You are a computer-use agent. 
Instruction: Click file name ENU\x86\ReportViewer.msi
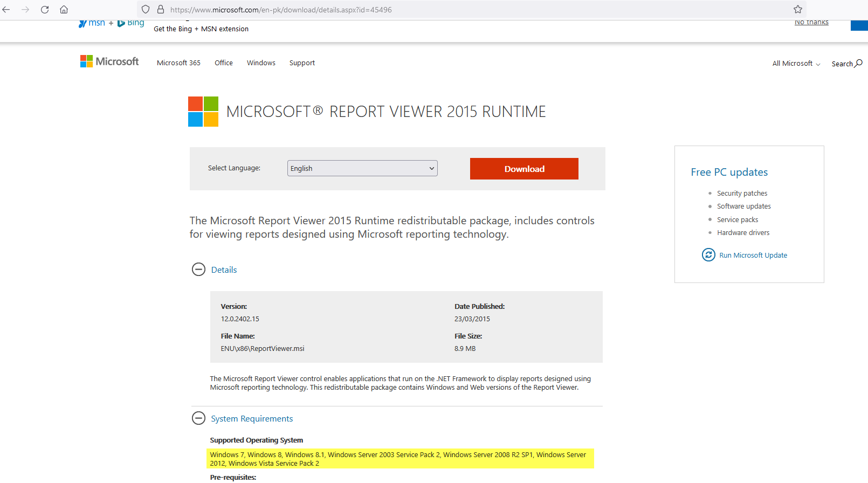click(x=263, y=349)
